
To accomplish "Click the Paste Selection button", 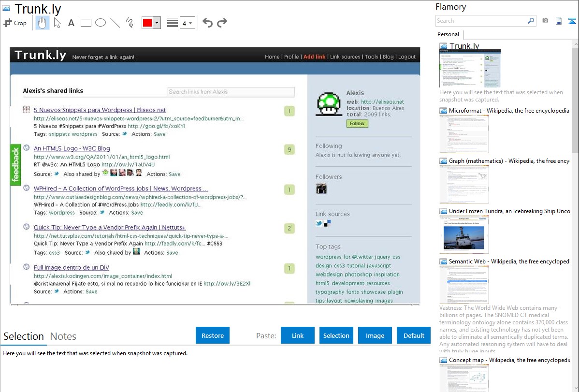I will coord(336,335).
